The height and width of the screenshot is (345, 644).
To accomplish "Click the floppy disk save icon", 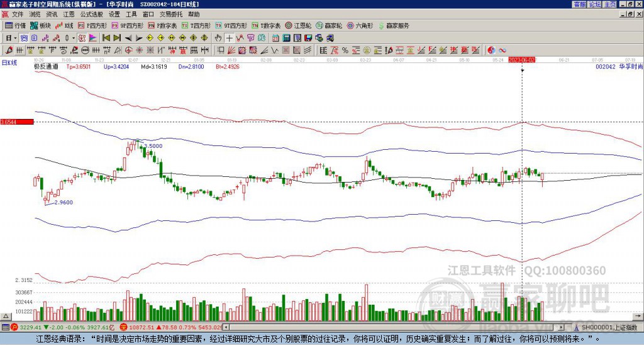I will tap(308, 38).
